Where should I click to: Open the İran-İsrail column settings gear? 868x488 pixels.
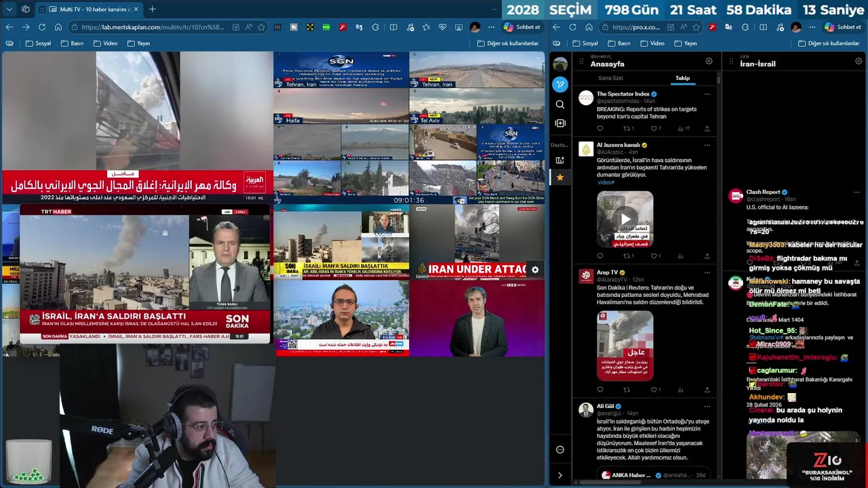(858, 61)
